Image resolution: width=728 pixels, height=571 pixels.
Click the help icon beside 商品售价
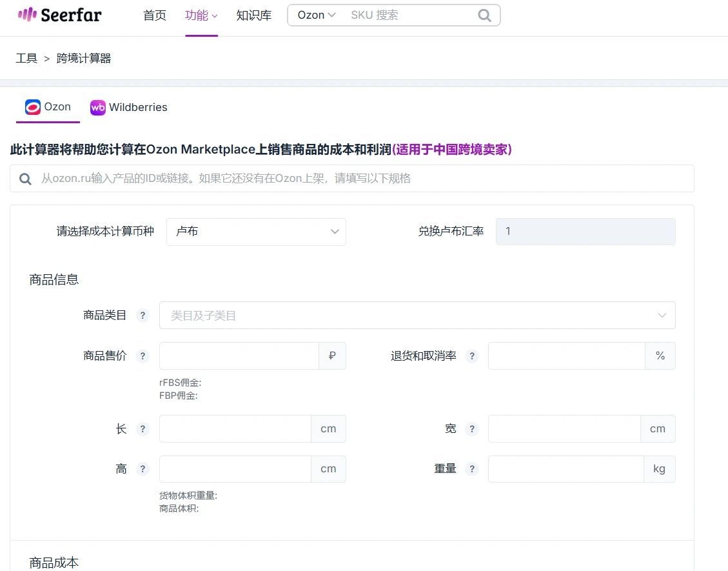click(143, 356)
